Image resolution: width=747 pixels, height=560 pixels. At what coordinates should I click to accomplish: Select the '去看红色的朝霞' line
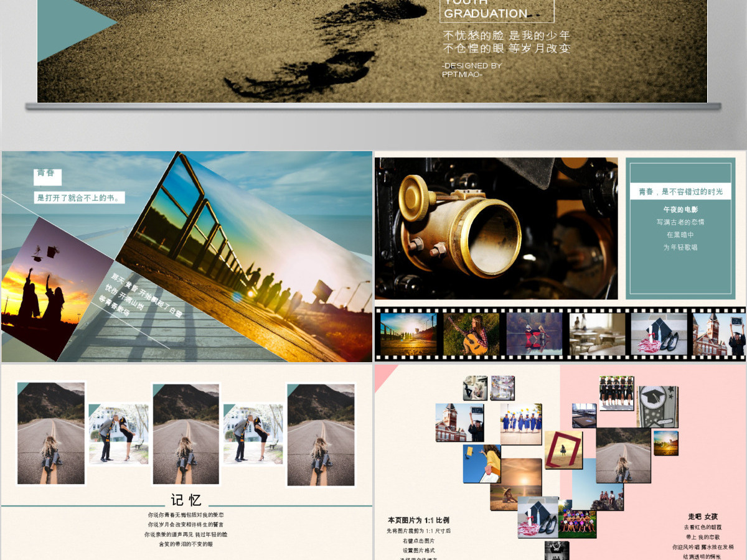pos(703,527)
